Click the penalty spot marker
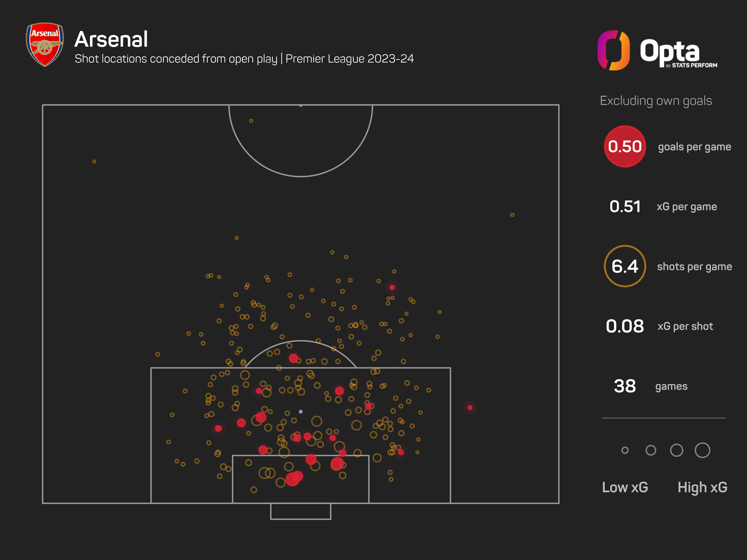This screenshot has width=747, height=560. 300,411
